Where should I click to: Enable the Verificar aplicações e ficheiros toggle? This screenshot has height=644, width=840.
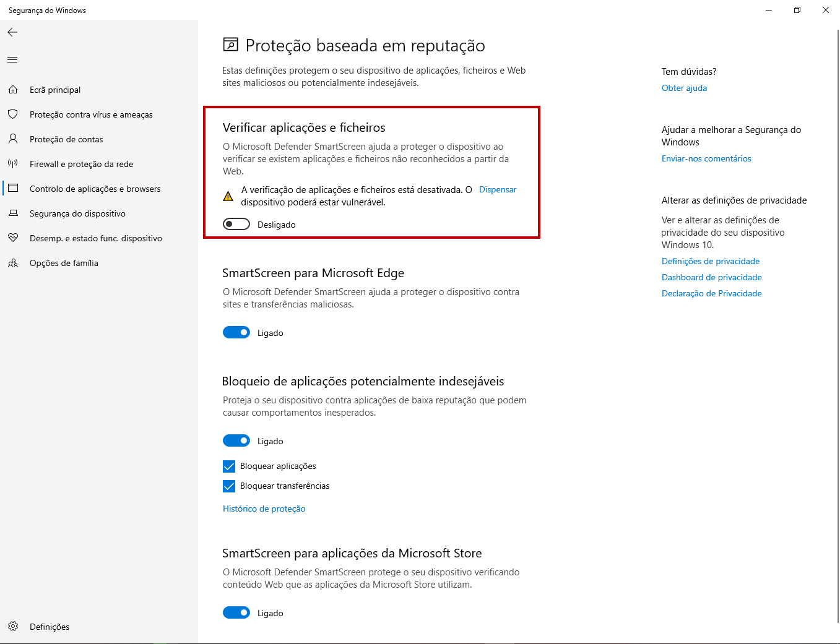[236, 224]
